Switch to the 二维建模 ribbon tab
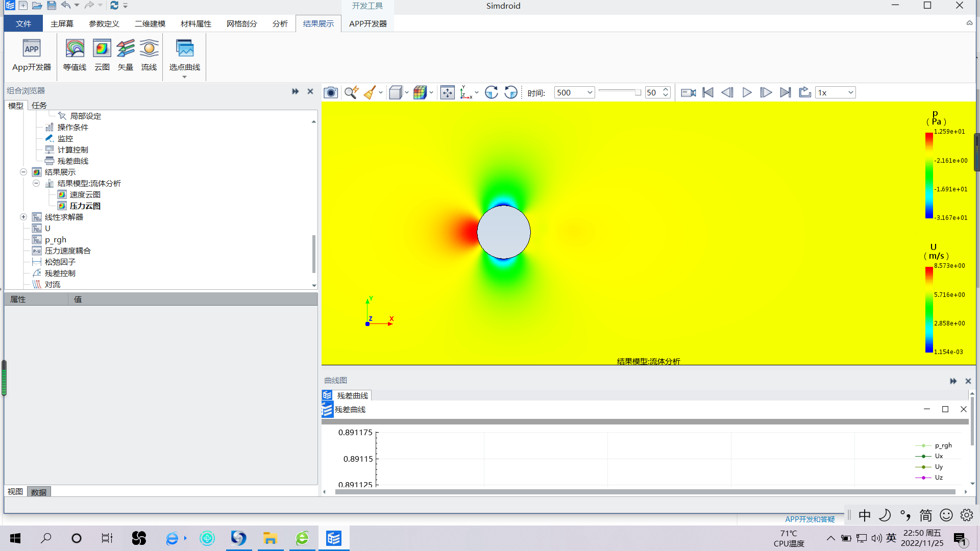 click(x=150, y=23)
